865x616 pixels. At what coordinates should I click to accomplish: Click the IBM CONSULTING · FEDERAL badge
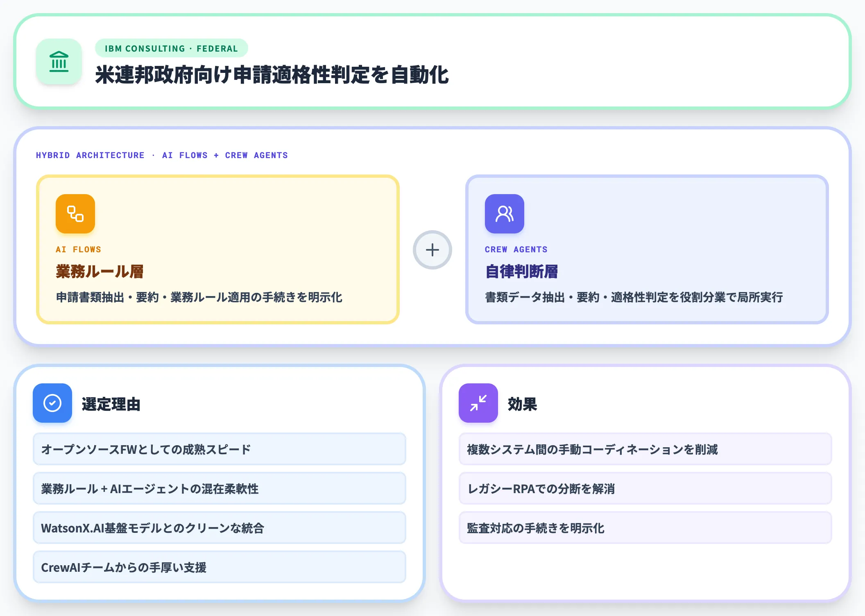coord(171,48)
